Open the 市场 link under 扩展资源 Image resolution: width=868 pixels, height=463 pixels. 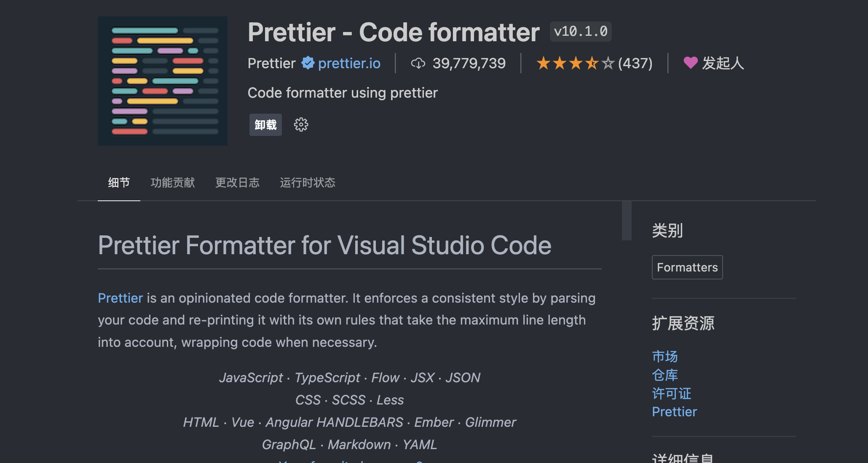point(664,356)
